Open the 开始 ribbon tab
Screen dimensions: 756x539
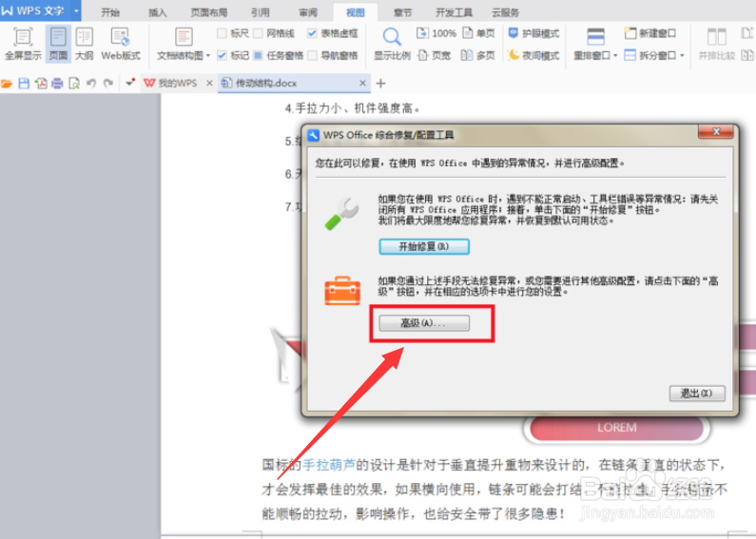pos(110,12)
